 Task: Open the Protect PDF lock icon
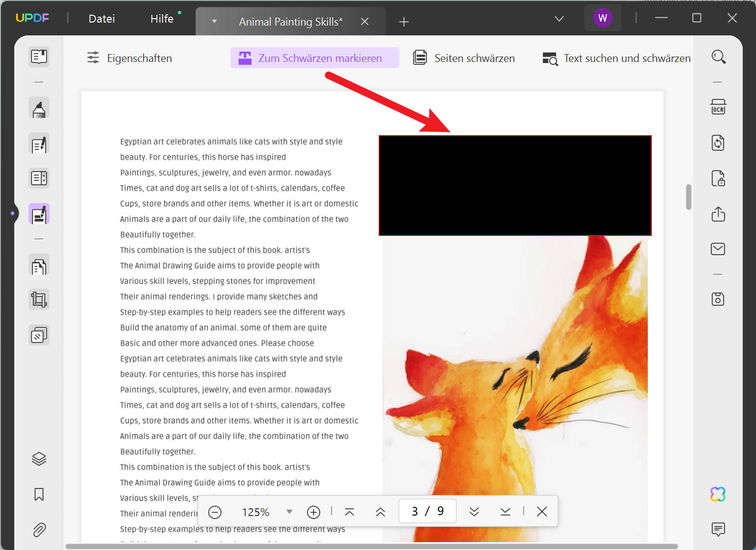(x=718, y=178)
